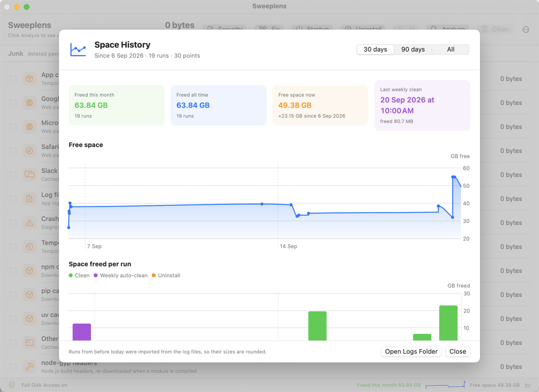The width and height of the screenshot is (539, 392).
Task: Click the purple weekly auto-clean bar
Action: click(82, 332)
